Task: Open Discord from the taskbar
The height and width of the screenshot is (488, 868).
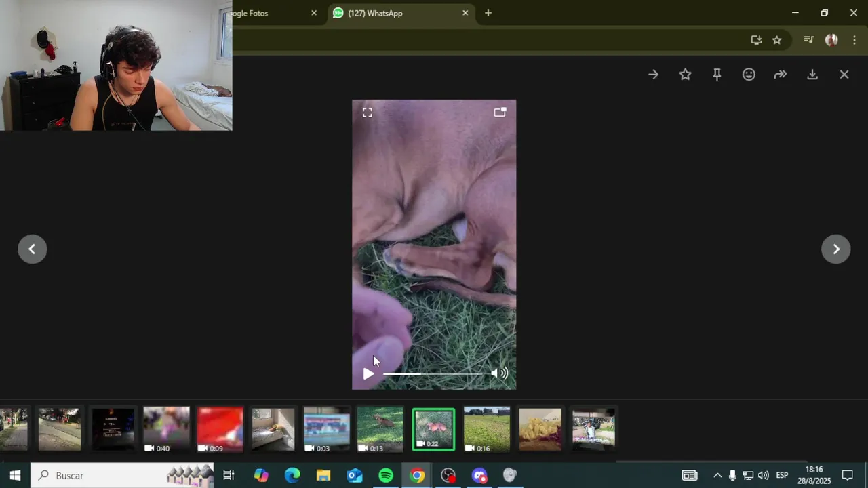Action: point(479,476)
